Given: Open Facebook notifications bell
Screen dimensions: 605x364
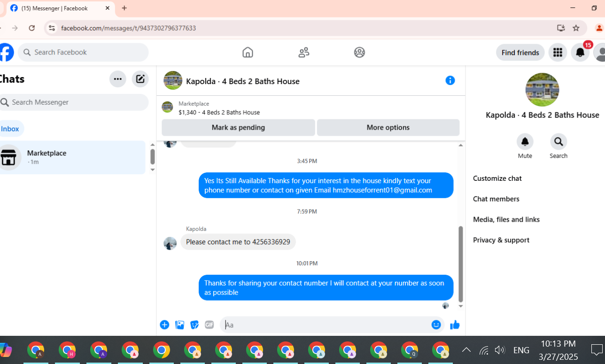Looking at the screenshot, I should pos(580,53).
